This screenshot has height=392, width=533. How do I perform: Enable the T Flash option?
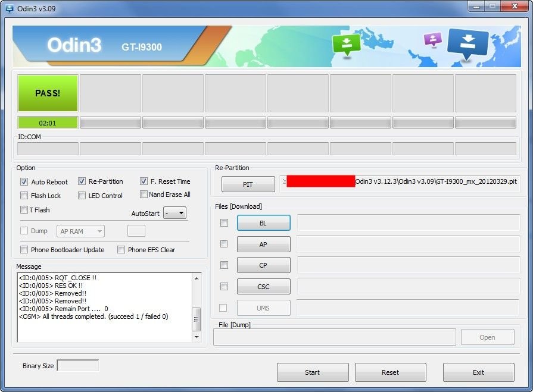pyautogui.click(x=24, y=210)
